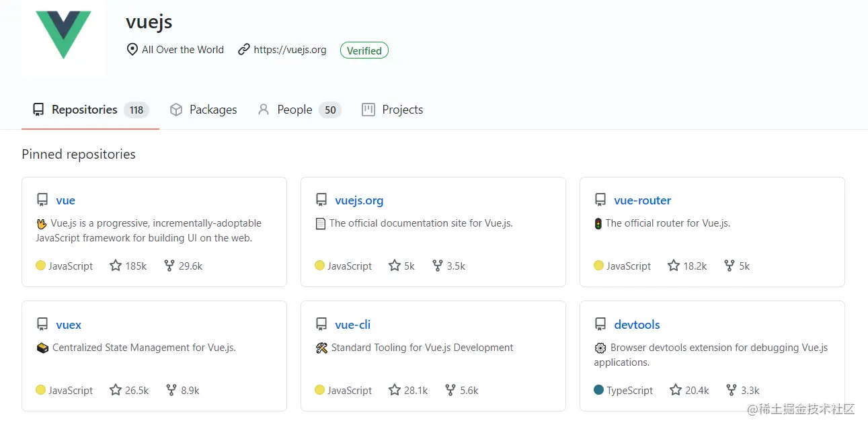Image resolution: width=868 pixels, height=429 pixels.
Task: Click the "vuejs" organization name
Action: [149, 22]
